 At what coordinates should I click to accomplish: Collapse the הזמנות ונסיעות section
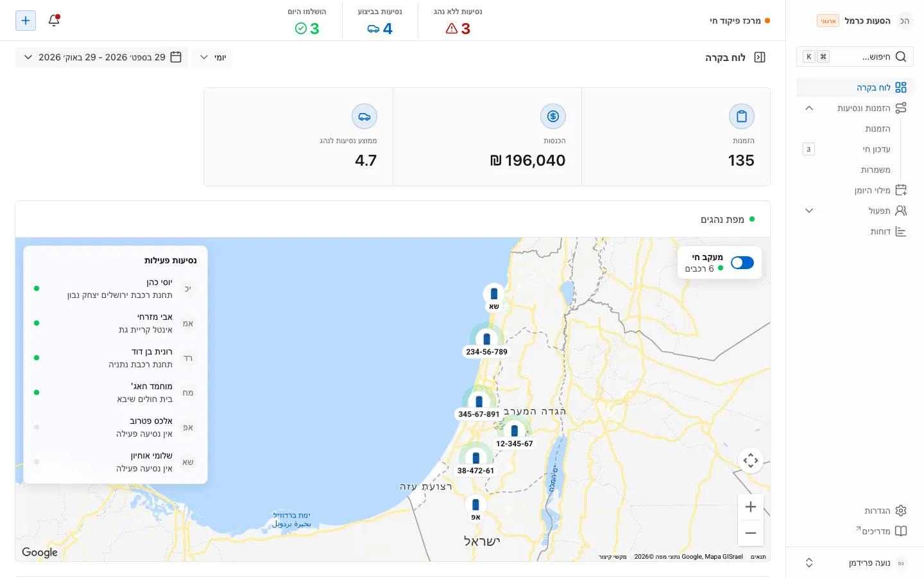click(x=809, y=108)
